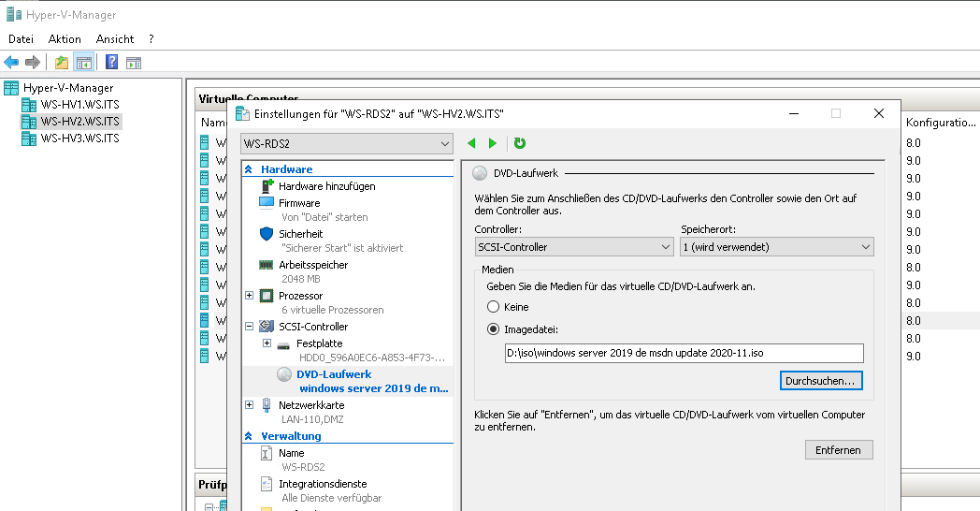The height and width of the screenshot is (511, 980).
Task: Toggle the console tree view toolbar icon
Action: [83, 62]
